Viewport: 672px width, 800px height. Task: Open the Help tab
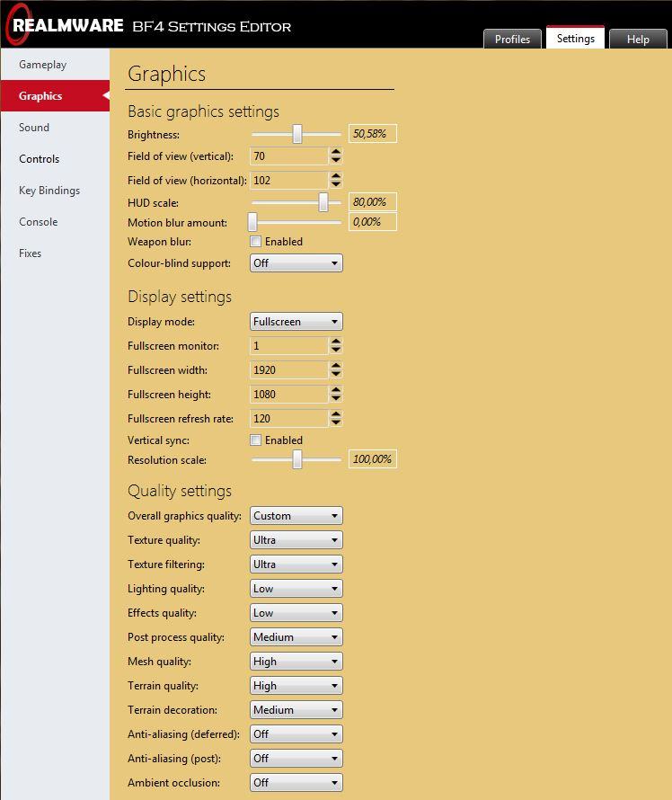638,39
